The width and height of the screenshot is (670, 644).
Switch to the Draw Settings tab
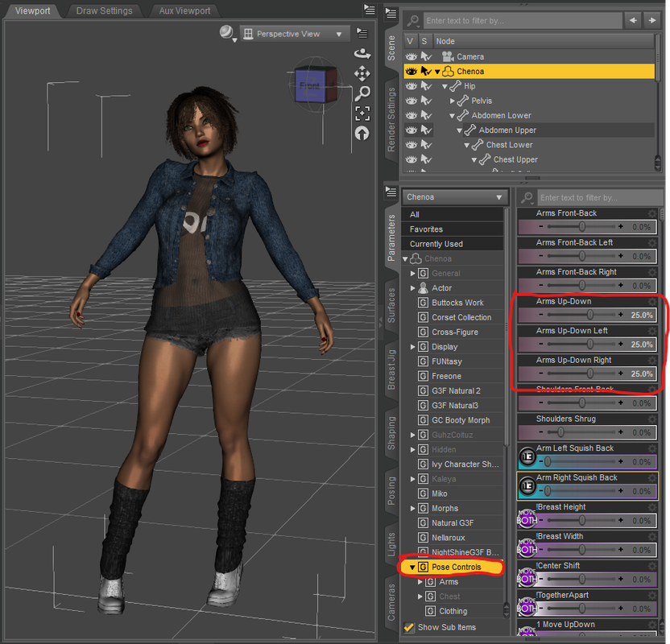[x=104, y=10]
